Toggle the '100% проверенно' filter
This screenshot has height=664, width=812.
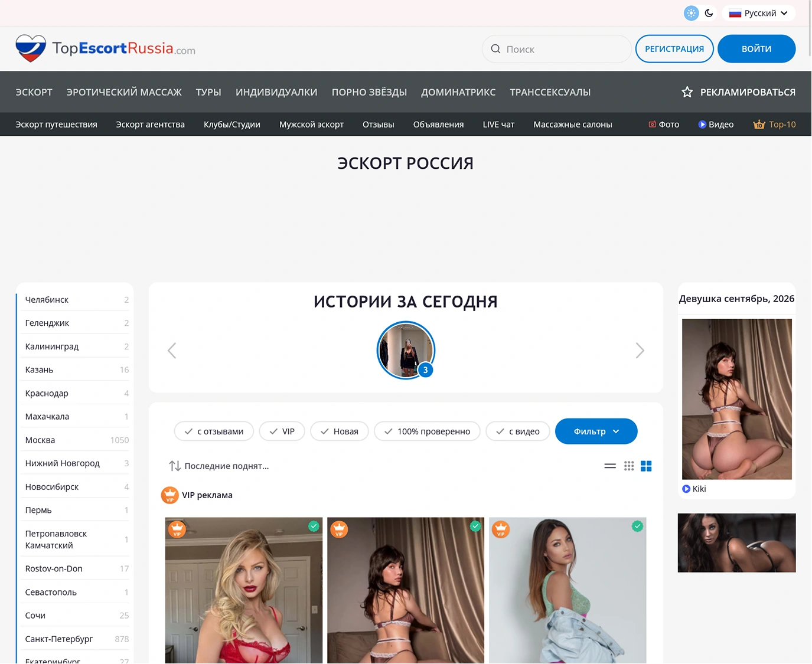tap(428, 431)
